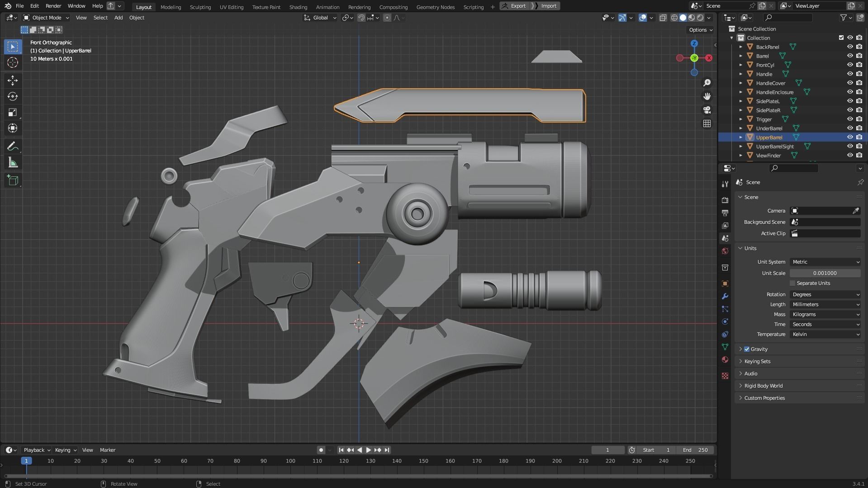Hide the Barrel object in viewport
Viewport: 868px width, 488px height.
[x=850, y=56]
